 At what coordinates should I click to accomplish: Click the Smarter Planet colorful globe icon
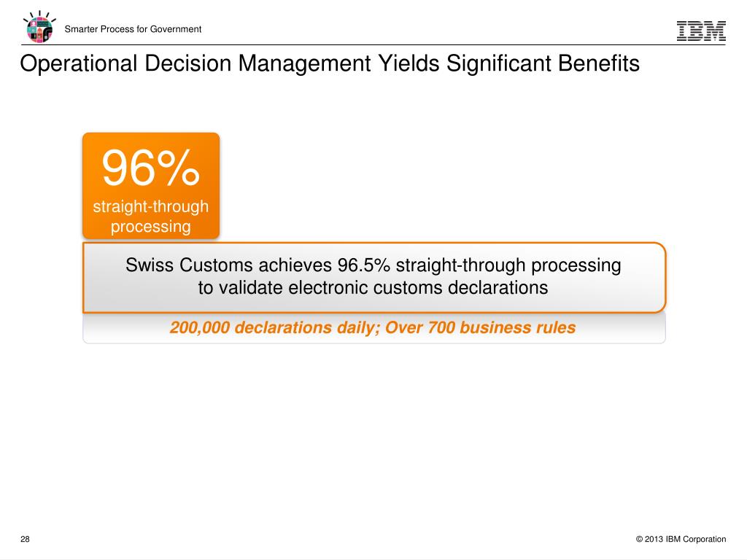click(39, 27)
